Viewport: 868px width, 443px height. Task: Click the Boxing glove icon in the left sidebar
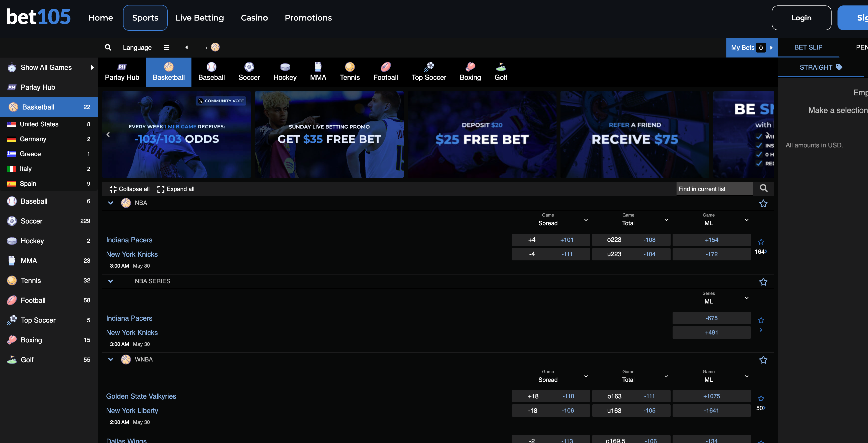(12, 340)
